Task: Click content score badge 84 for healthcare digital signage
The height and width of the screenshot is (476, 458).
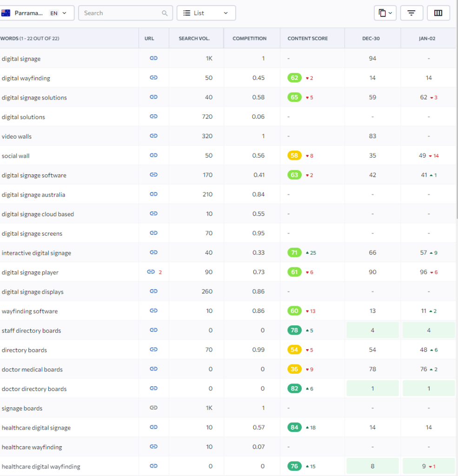Action: pos(294,427)
